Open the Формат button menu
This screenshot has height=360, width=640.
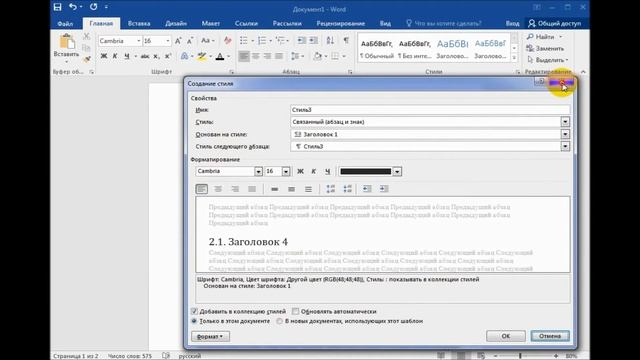pos(211,336)
